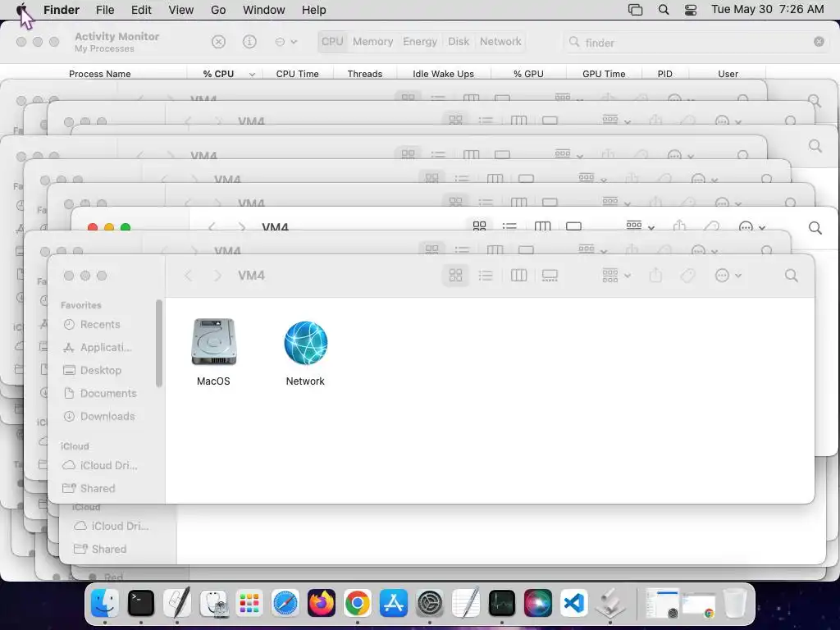Select list view in frontmost Finder window

[486, 276]
